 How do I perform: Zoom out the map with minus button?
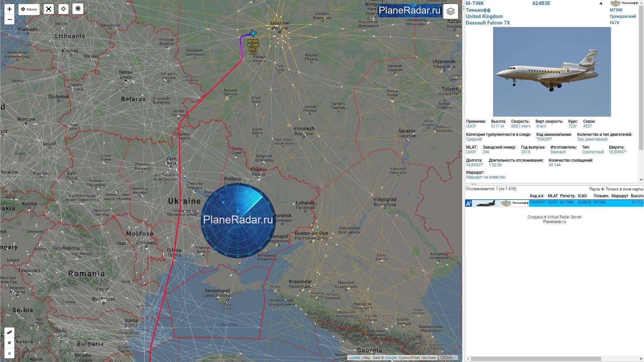(x=9, y=19)
